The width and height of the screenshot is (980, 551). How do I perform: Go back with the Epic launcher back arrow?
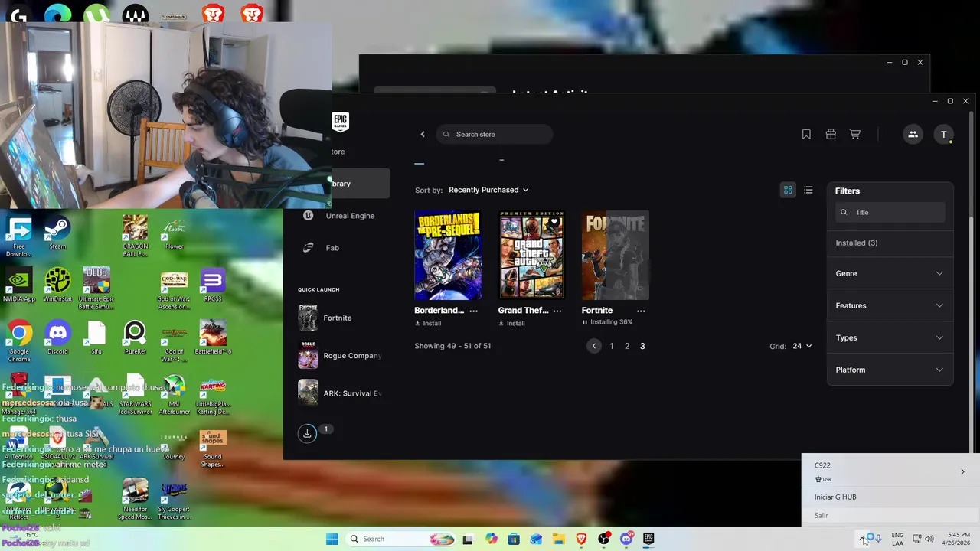point(423,134)
